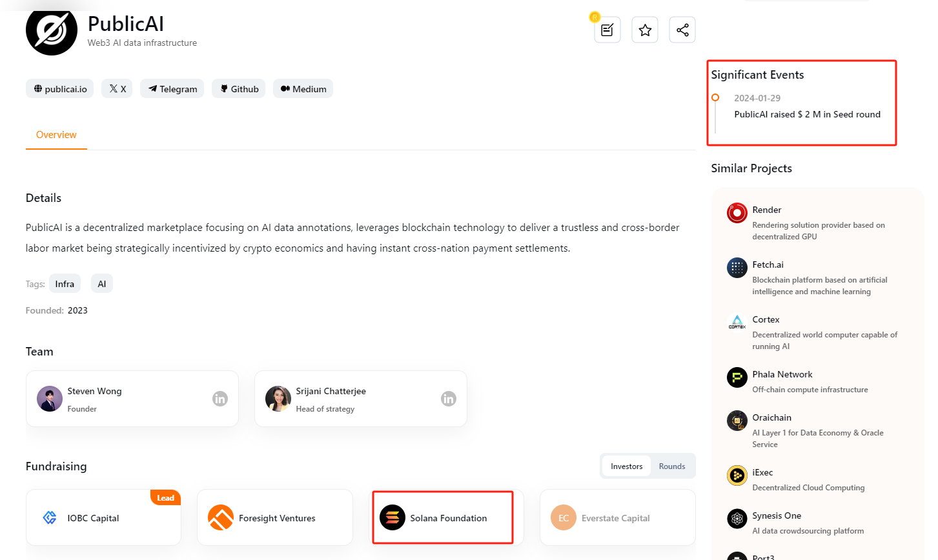Screen dimensions: 938x560
Task: Open the Medium blog link
Action: [x=303, y=89]
